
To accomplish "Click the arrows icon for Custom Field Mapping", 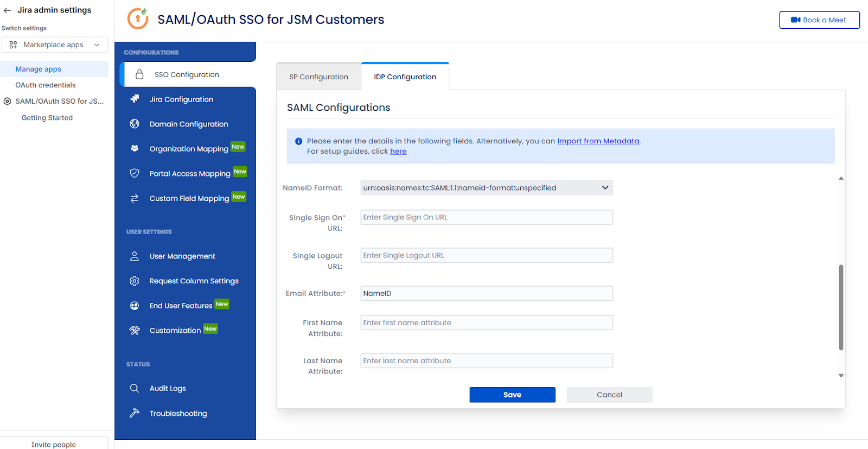I will click(x=135, y=198).
